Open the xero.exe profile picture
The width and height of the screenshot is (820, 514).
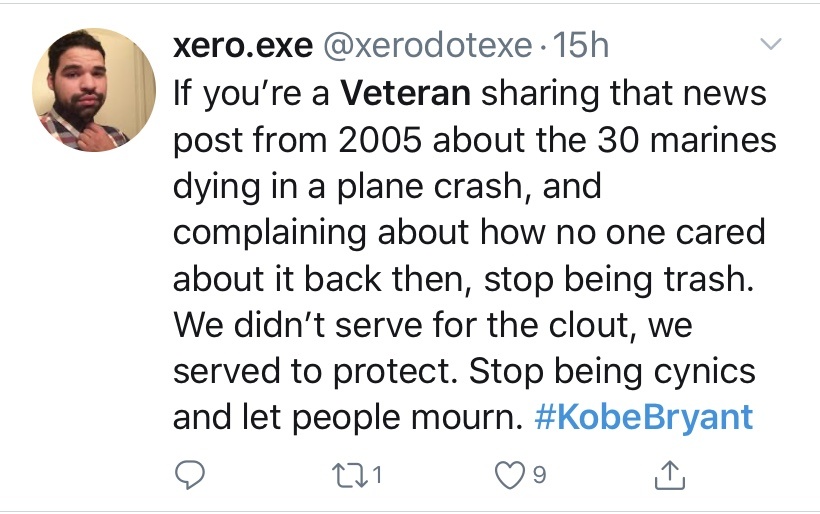pyautogui.click(x=95, y=90)
